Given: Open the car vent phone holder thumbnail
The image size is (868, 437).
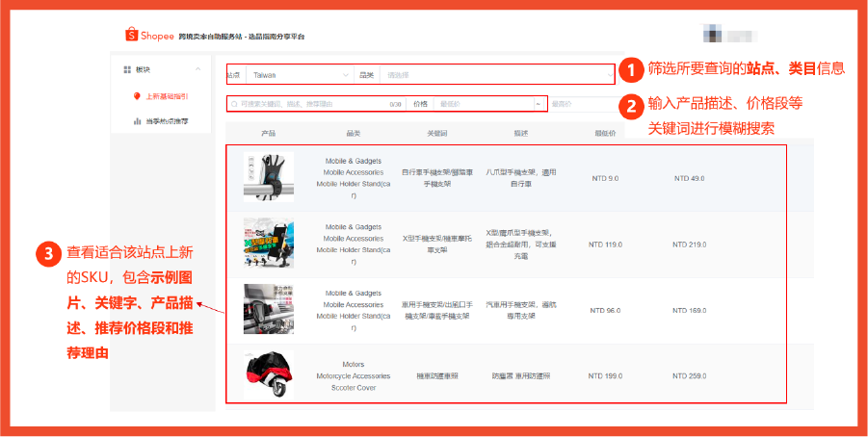Looking at the screenshot, I should (269, 309).
